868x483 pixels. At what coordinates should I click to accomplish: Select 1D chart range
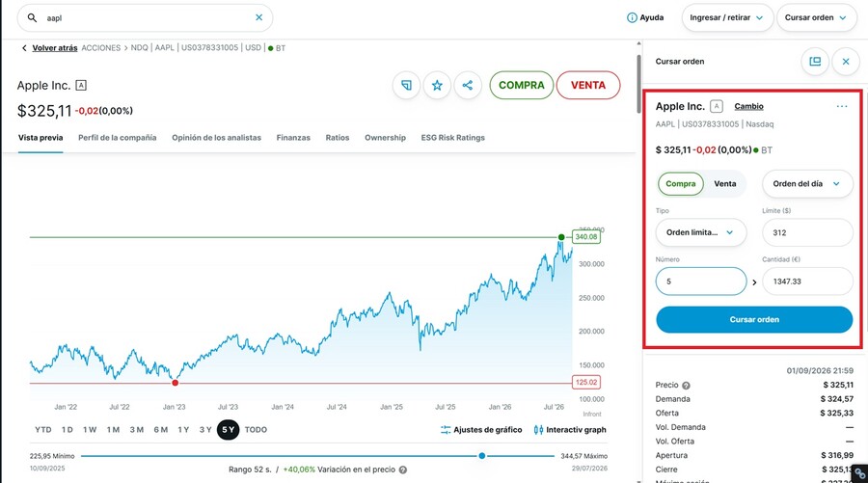tap(67, 430)
